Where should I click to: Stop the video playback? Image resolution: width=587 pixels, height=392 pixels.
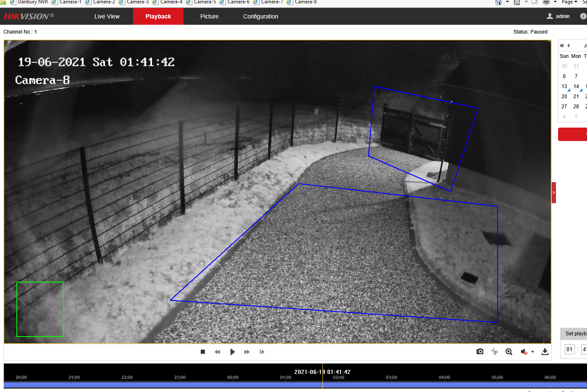pos(203,352)
